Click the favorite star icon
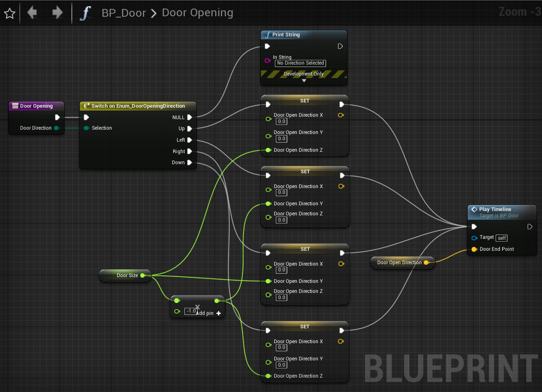Screen dimensions: 542x392 click(10, 13)
